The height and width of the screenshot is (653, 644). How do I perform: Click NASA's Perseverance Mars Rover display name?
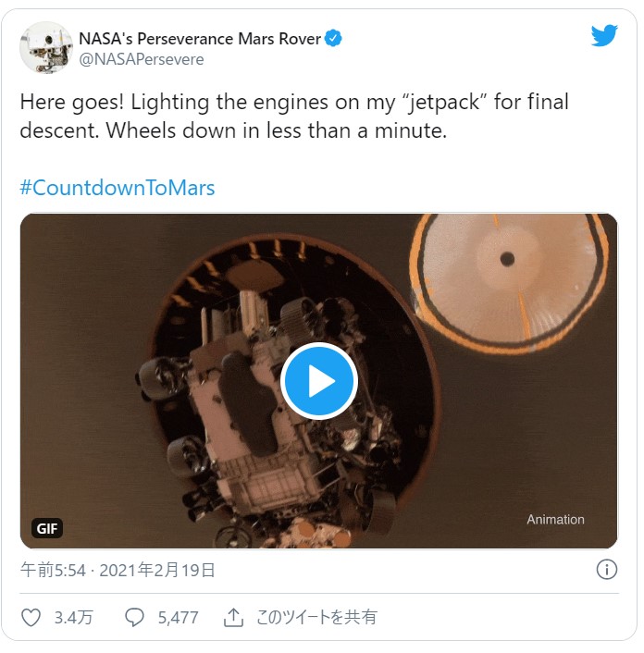[x=200, y=39]
